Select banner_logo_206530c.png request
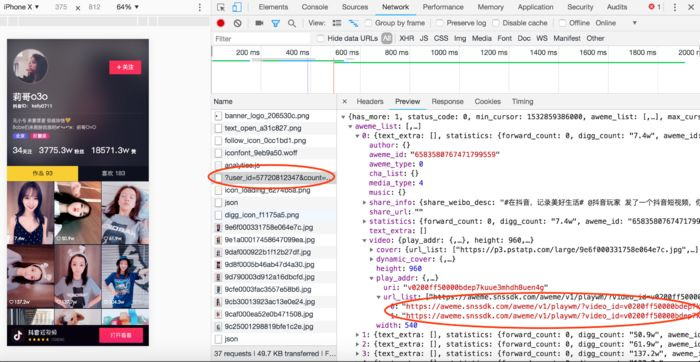Viewport: 700px width, 362px height. click(274, 116)
